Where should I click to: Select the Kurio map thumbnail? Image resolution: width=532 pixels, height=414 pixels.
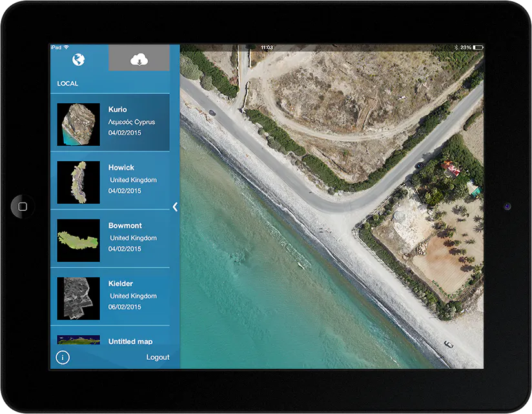coord(78,124)
